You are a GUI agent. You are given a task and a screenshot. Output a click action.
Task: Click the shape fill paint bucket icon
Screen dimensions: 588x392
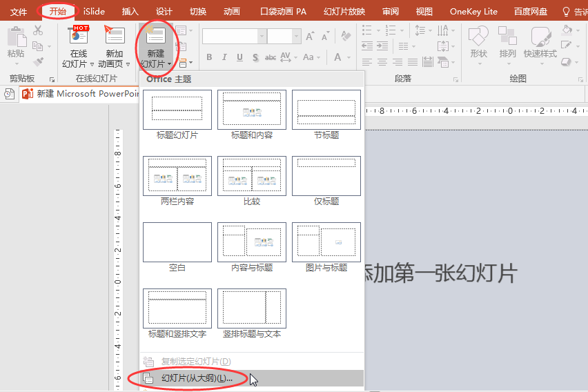pyautogui.click(x=567, y=30)
